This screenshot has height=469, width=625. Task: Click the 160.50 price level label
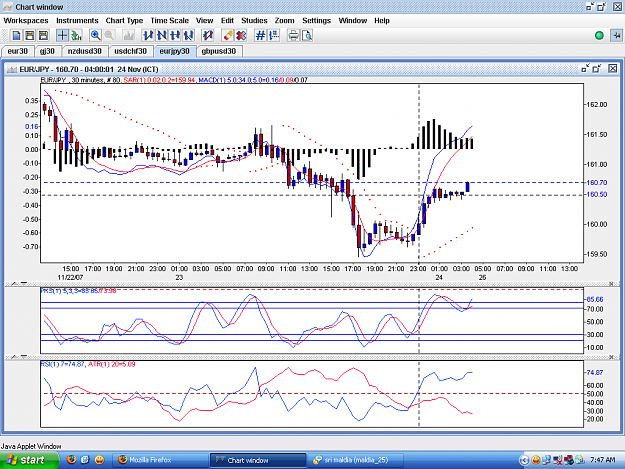click(x=597, y=194)
